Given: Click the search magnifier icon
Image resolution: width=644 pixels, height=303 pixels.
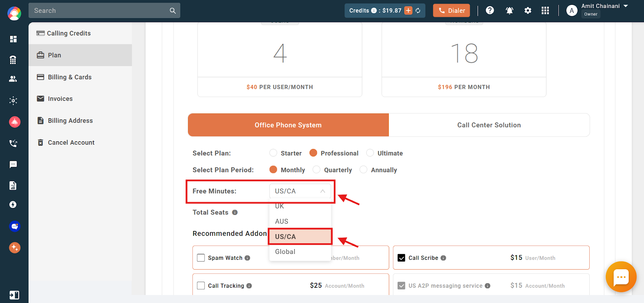Looking at the screenshot, I should tap(173, 10).
